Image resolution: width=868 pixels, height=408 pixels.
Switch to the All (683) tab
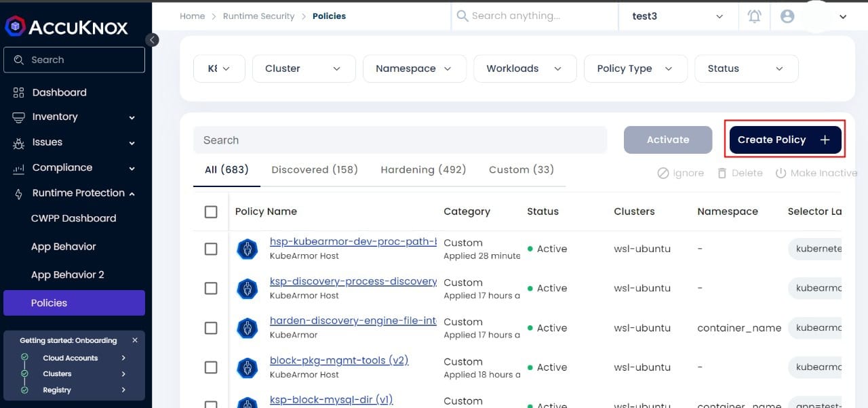[226, 169]
